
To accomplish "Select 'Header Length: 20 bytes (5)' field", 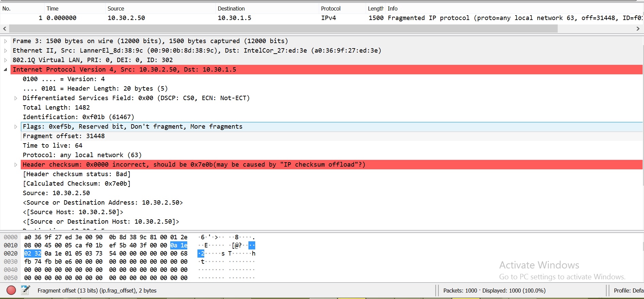I will point(95,89).
